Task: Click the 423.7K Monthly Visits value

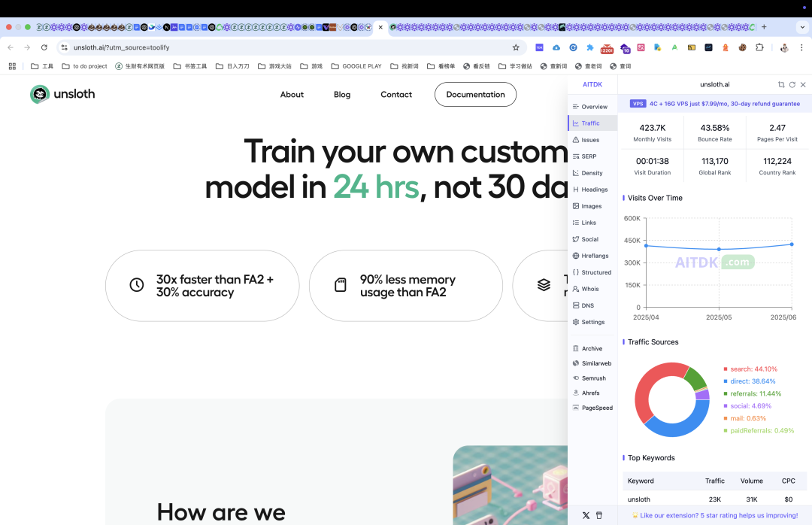Action: (x=652, y=128)
